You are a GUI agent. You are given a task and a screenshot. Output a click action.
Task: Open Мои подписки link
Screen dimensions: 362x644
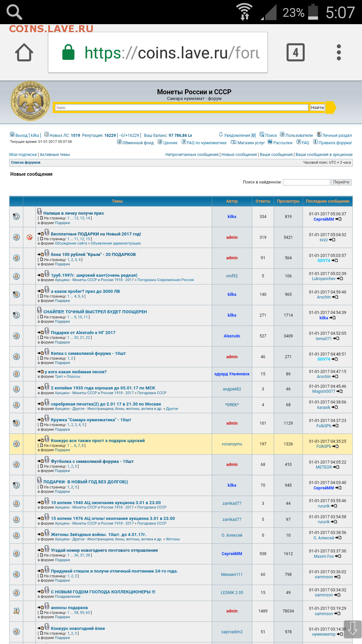pos(23,155)
